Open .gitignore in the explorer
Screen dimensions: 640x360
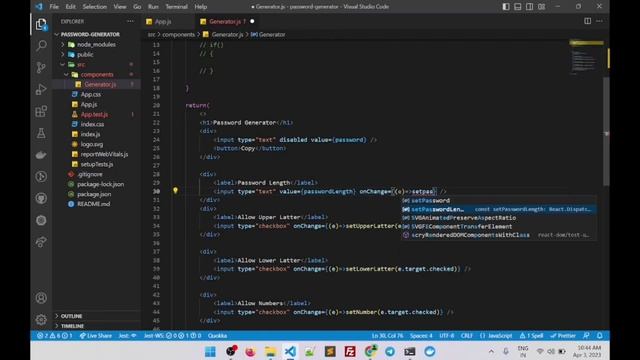90,174
